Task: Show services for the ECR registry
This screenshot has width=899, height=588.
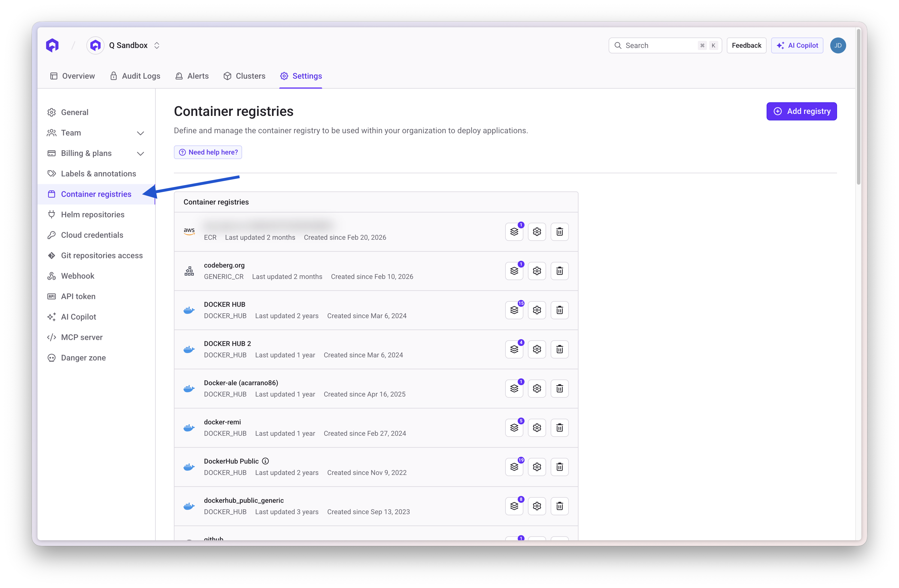Action: click(x=514, y=232)
